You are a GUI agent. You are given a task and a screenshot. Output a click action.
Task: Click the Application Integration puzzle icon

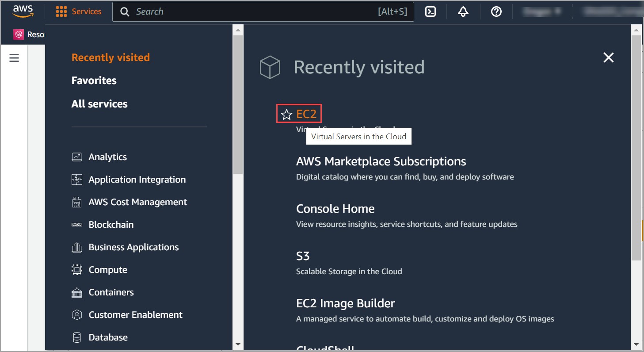coord(77,180)
